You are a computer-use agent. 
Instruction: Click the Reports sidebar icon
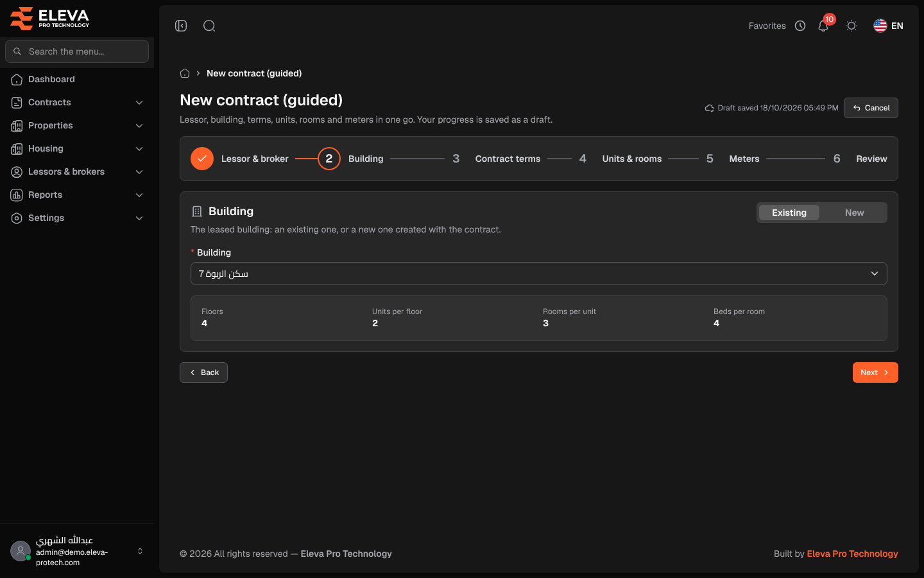pyautogui.click(x=17, y=195)
